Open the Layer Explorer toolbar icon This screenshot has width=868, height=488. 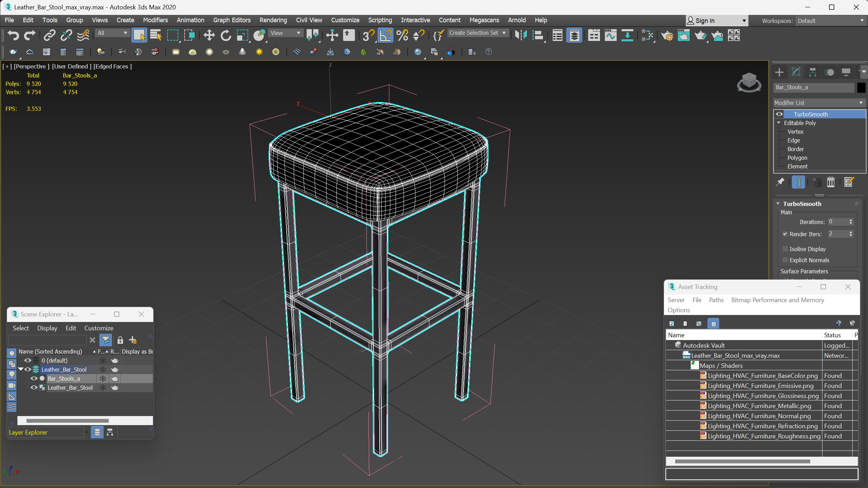tap(574, 35)
